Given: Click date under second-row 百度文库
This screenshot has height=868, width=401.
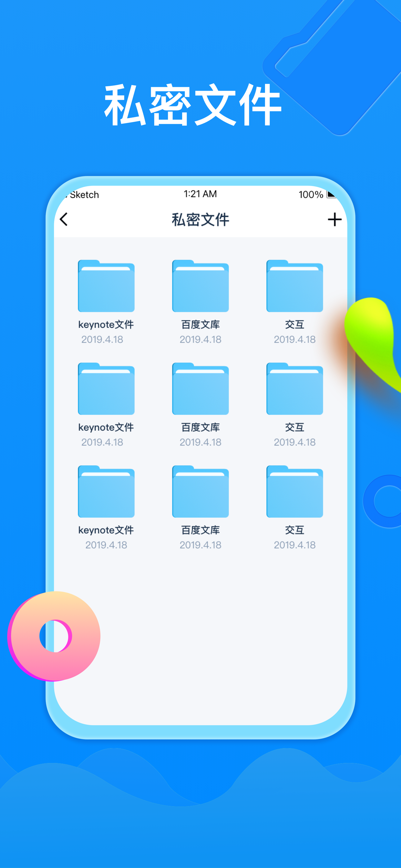Looking at the screenshot, I should click(200, 442).
